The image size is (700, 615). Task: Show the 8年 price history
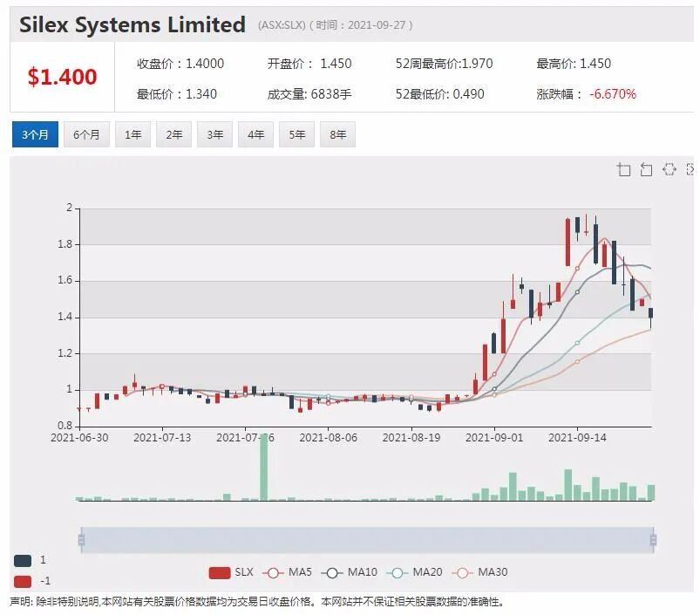tap(337, 134)
